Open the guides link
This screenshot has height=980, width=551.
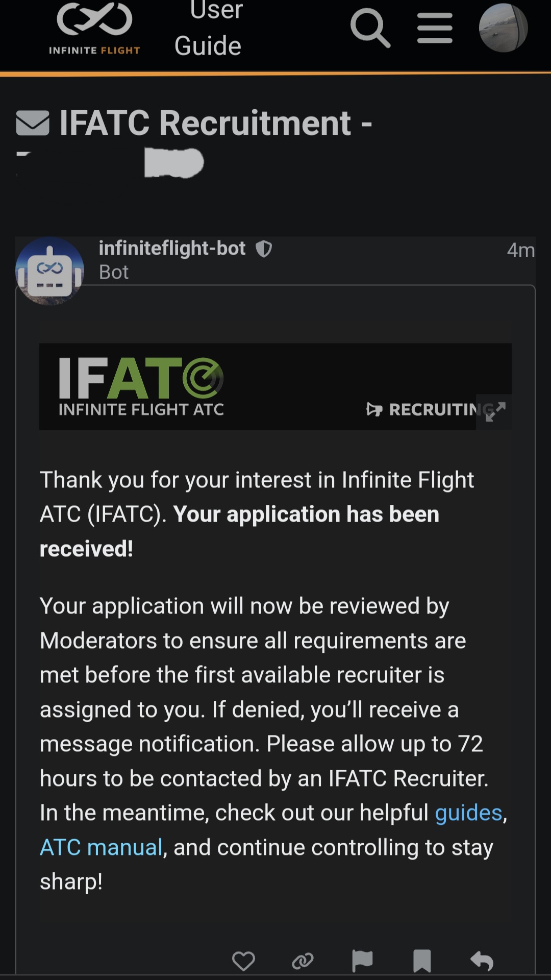point(468,813)
